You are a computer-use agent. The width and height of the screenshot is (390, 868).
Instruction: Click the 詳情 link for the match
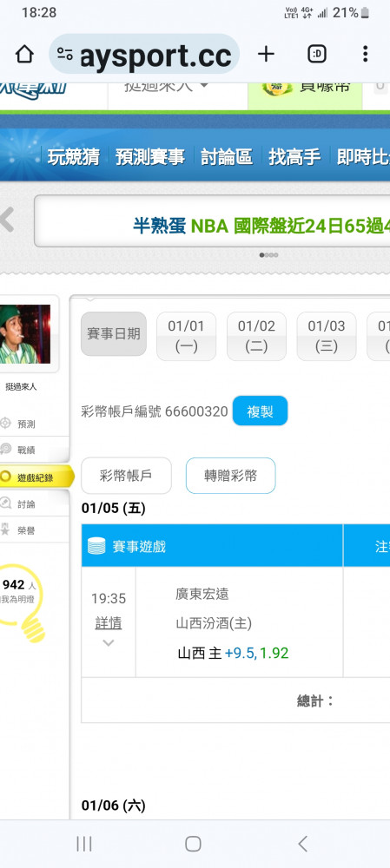tap(109, 622)
